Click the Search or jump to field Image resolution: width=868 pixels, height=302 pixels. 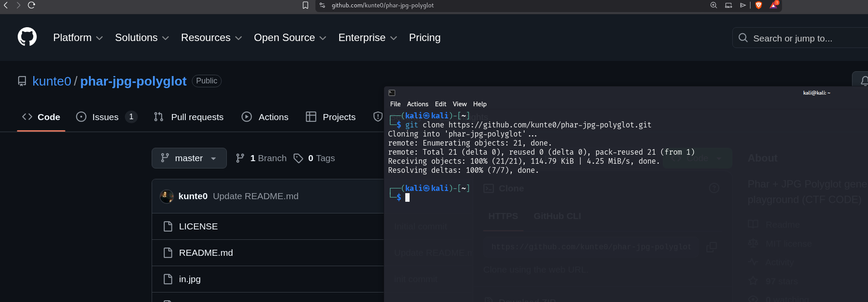point(799,38)
